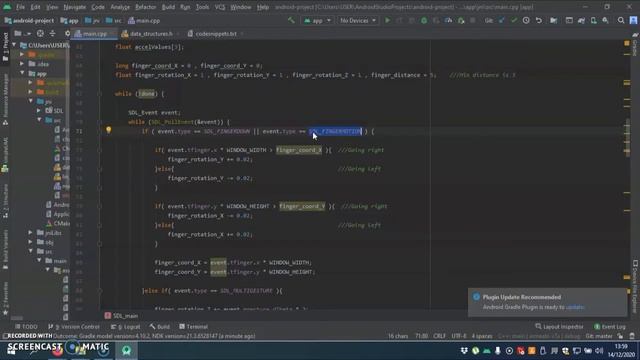Click the Stop icon in toolbar

pos(473,20)
